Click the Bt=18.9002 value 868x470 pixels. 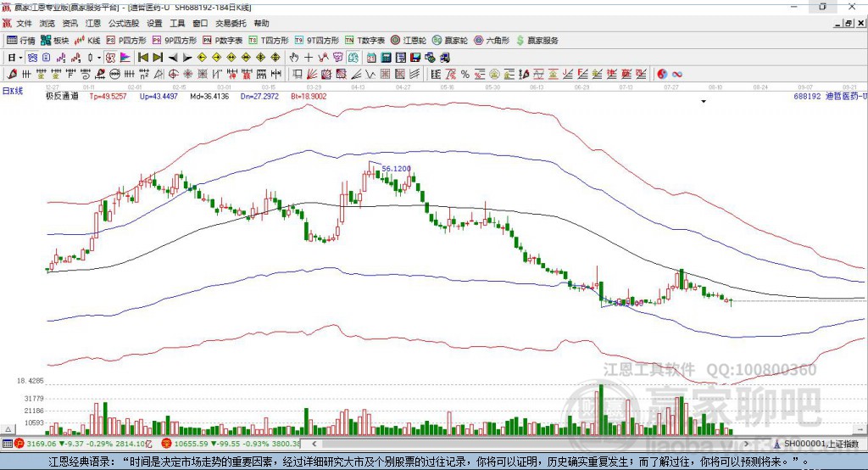pos(309,97)
